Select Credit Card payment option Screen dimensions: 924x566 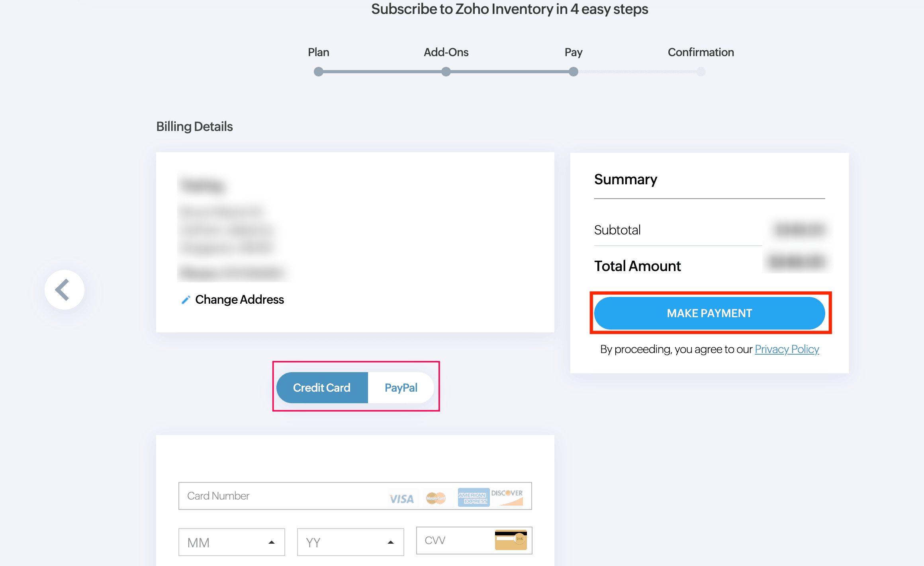(x=321, y=387)
